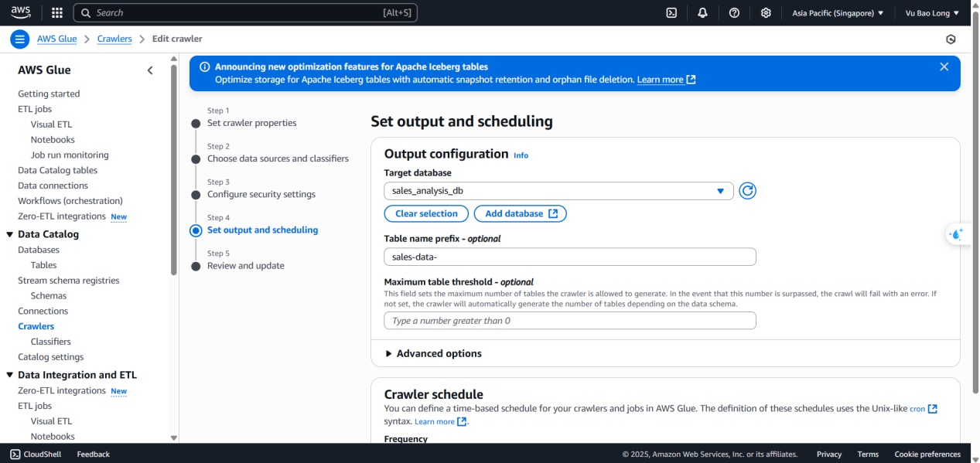The image size is (980, 463).
Task: Launch CloudShell from the top bar icon
Action: click(672, 12)
